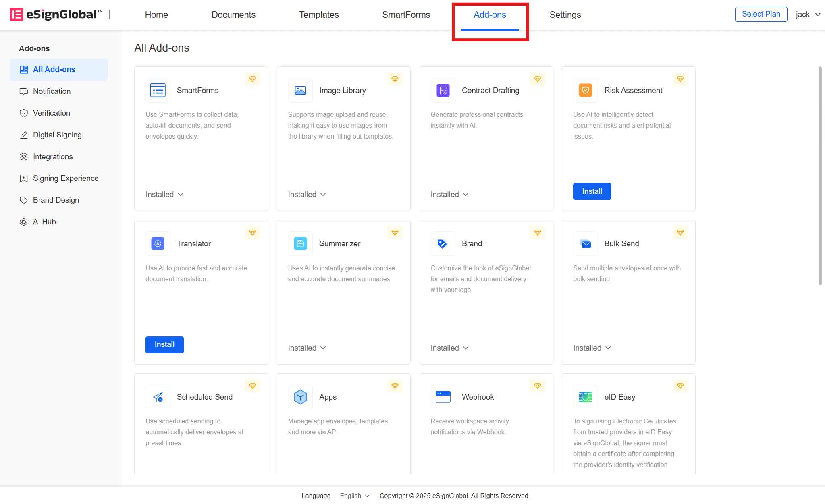Open the Image Library add-on icon
825x504 pixels.
[x=300, y=90]
